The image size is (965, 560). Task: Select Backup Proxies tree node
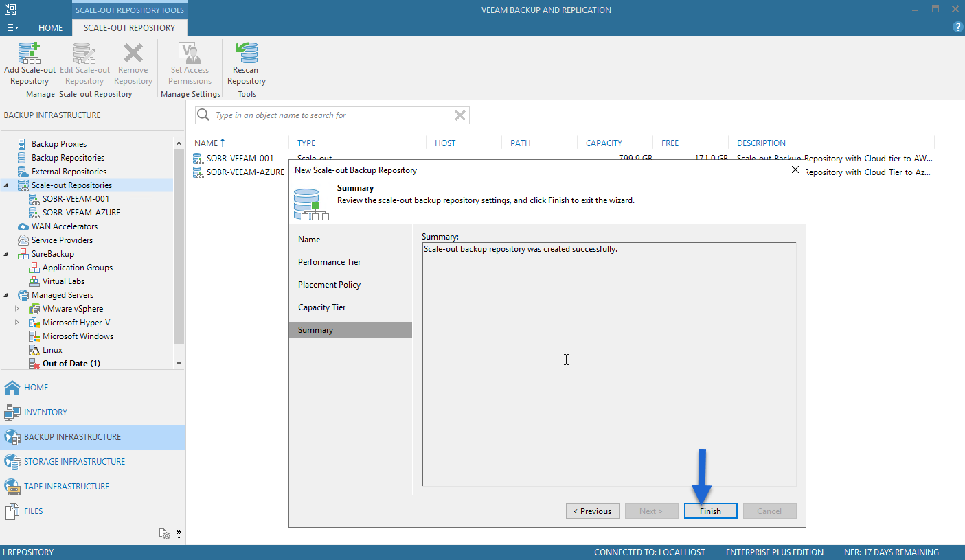[x=59, y=144]
